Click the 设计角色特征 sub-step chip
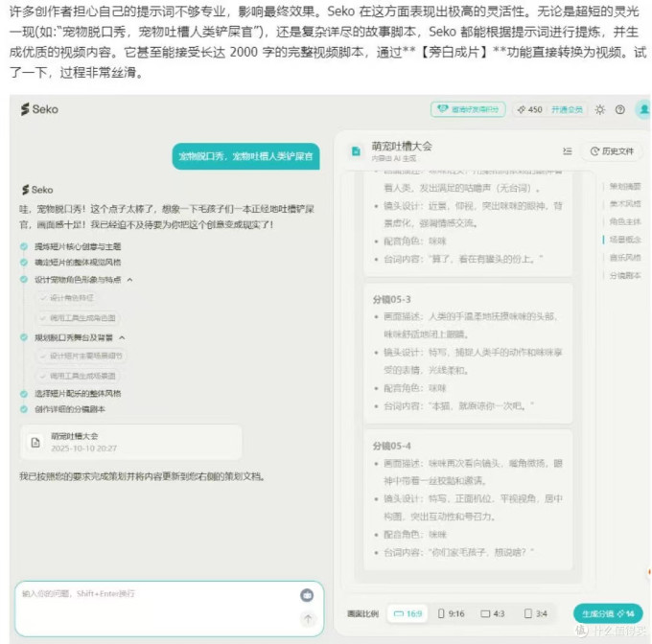Viewport: 652px width, 644px height. (x=68, y=298)
